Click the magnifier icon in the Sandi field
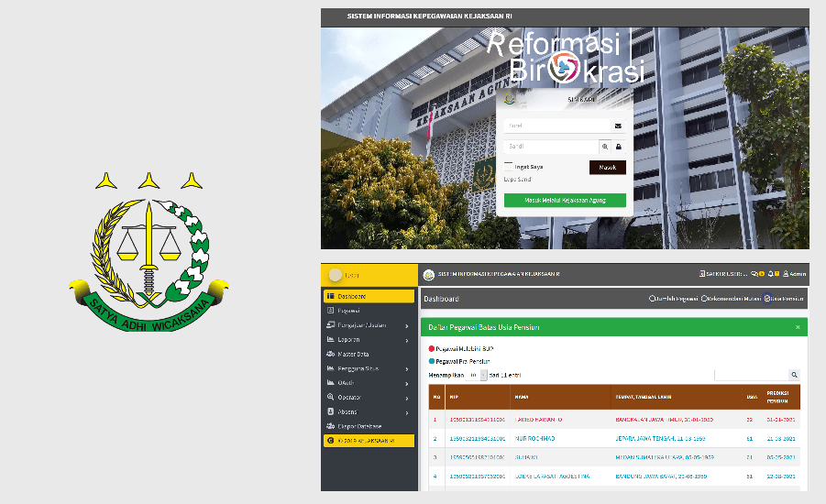Image resolution: width=826 pixels, height=504 pixels. pos(605,147)
